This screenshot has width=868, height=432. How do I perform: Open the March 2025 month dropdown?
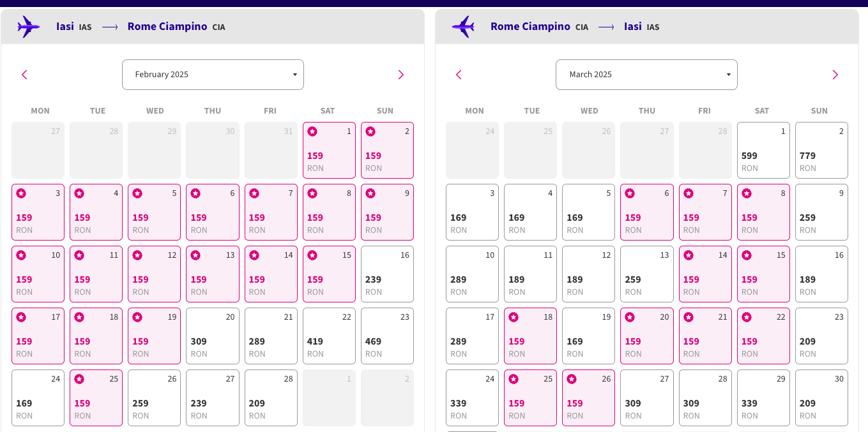tap(646, 75)
